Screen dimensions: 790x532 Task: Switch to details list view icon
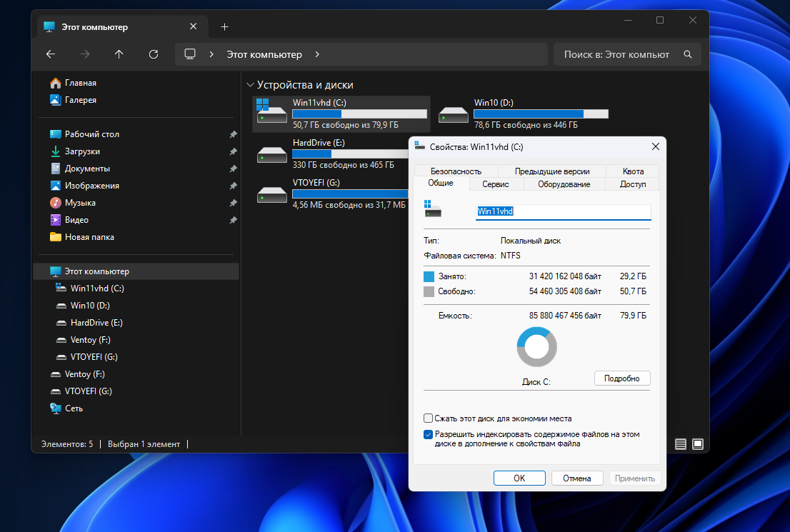click(x=681, y=444)
